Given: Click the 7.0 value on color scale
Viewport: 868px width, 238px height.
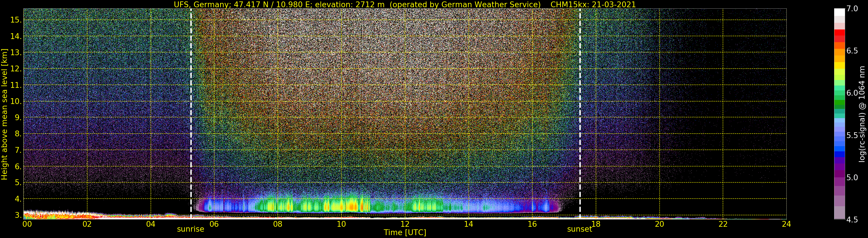Looking at the screenshot, I should 852,9.
